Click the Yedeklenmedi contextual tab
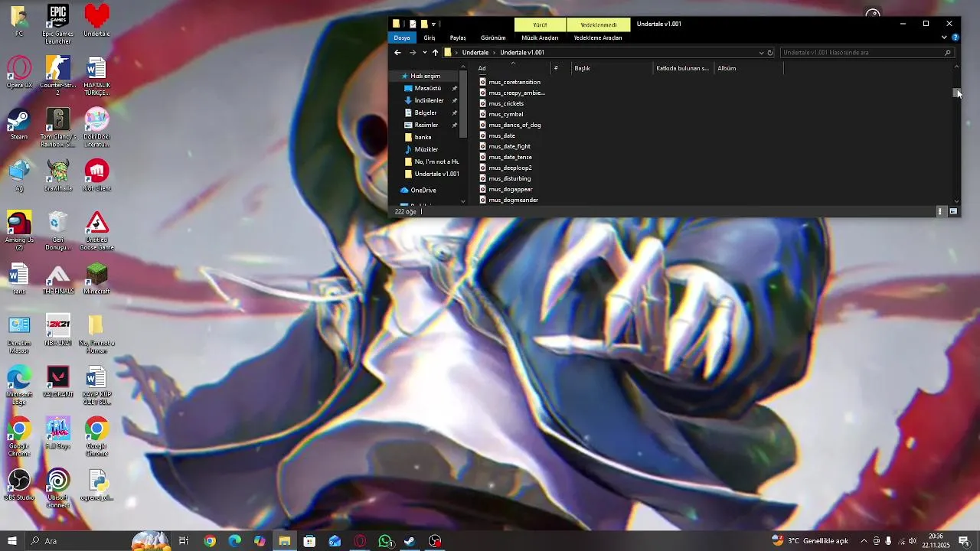The height and width of the screenshot is (551, 980). tap(599, 24)
